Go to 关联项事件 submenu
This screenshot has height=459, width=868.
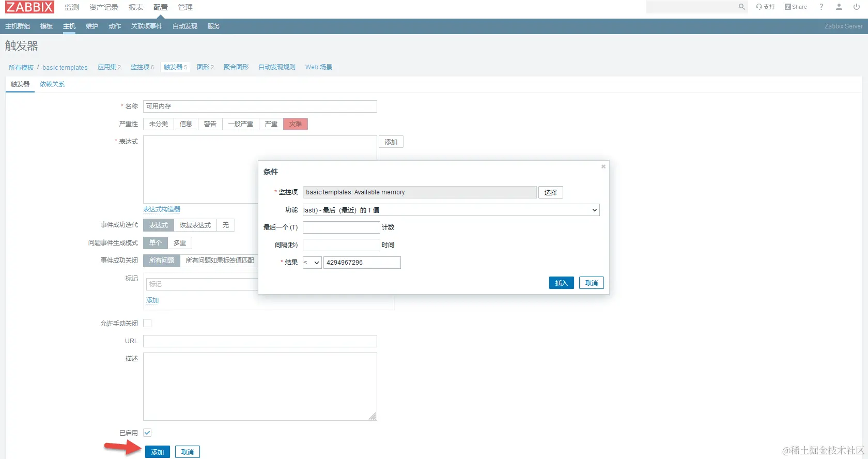click(x=147, y=26)
